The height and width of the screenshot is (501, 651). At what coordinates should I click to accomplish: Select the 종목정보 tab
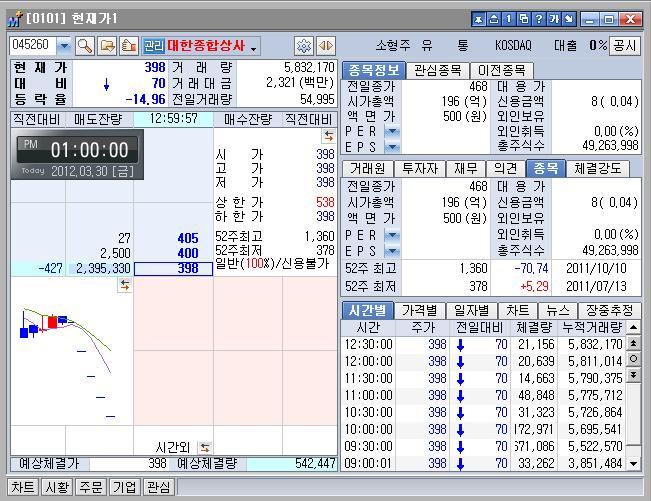click(x=374, y=70)
